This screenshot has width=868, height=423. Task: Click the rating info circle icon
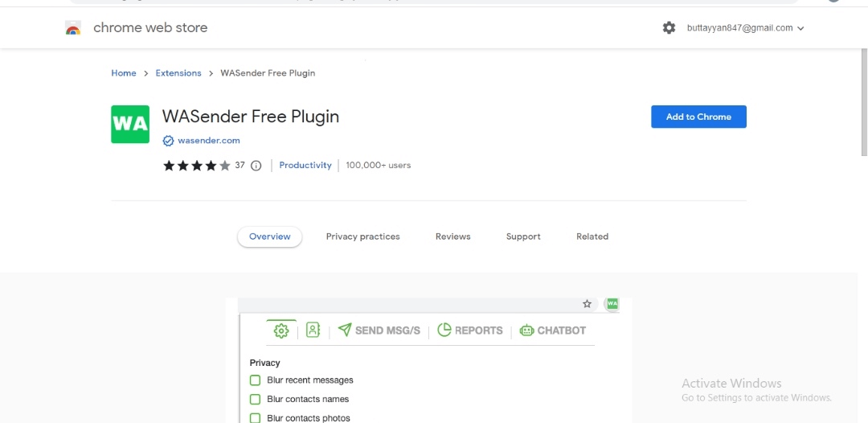[256, 166]
